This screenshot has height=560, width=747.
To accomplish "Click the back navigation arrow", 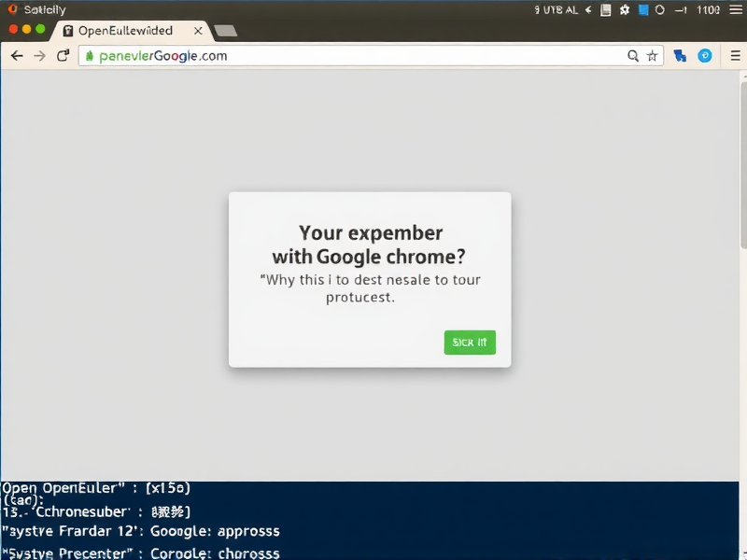I will click(x=17, y=55).
